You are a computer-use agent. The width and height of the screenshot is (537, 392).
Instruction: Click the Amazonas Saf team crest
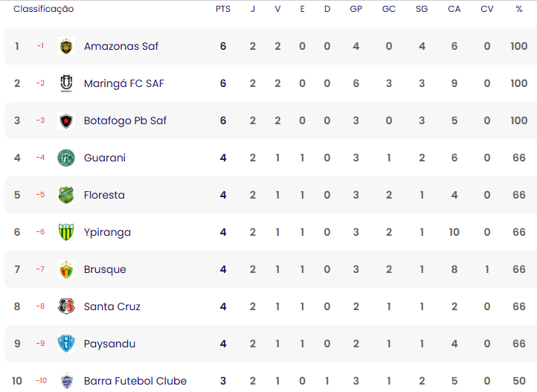point(66,46)
